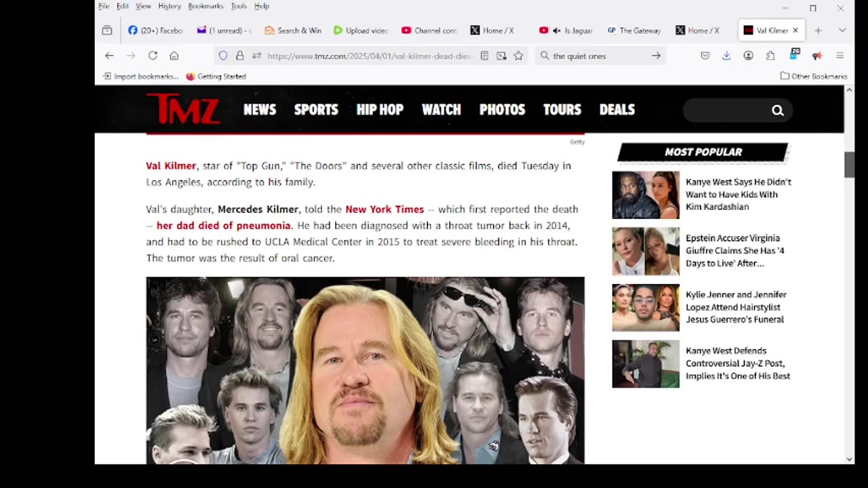Open the Bookmarks menu

(x=205, y=6)
